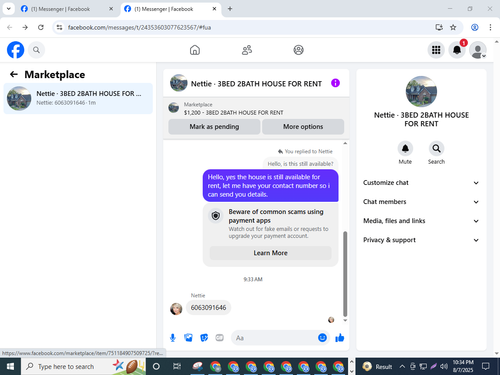The image size is (500, 375).
Task: Click the voice clip microphone icon
Action: pyautogui.click(x=173, y=338)
